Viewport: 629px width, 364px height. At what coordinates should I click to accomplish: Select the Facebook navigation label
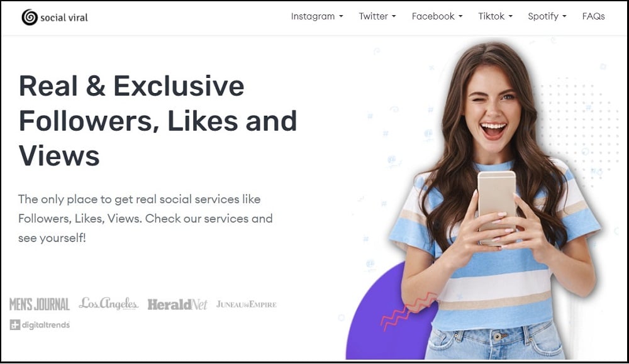coord(433,16)
